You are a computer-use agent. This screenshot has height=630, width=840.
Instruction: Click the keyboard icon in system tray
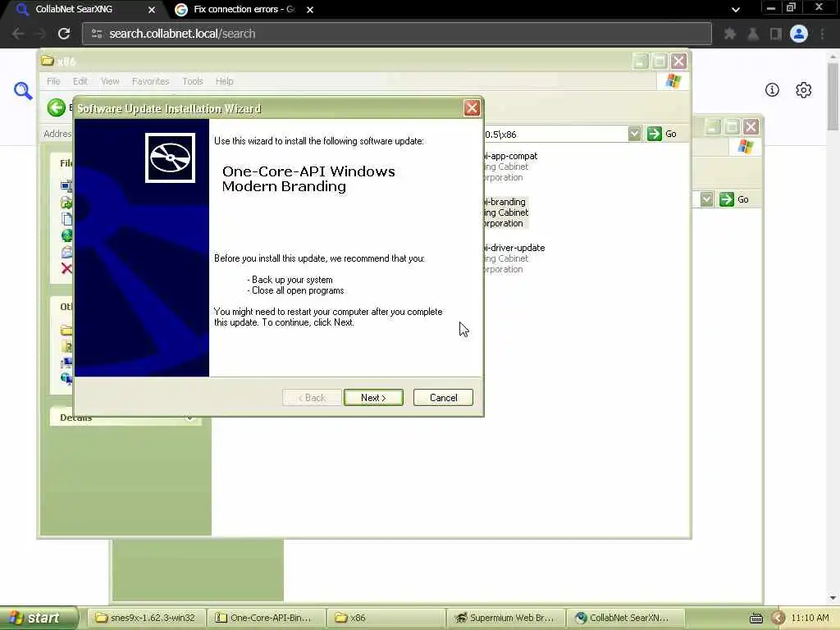[x=756, y=619]
